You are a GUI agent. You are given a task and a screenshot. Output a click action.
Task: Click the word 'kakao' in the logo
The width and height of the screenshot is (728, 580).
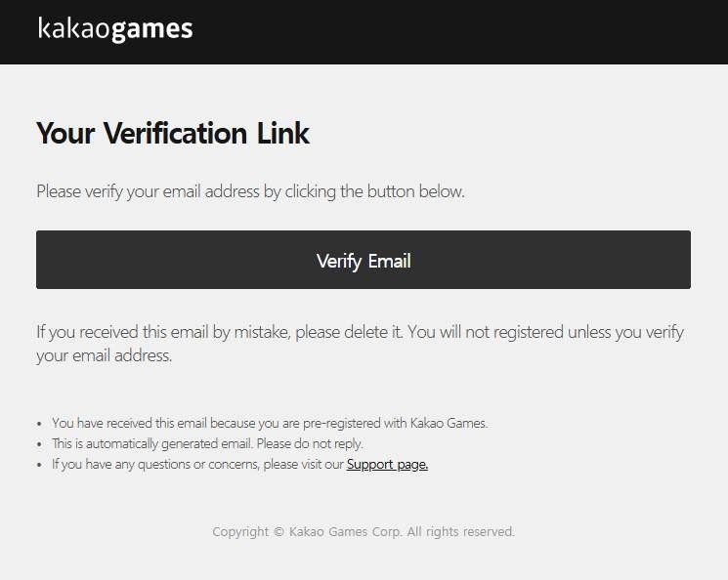tap(74, 28)
